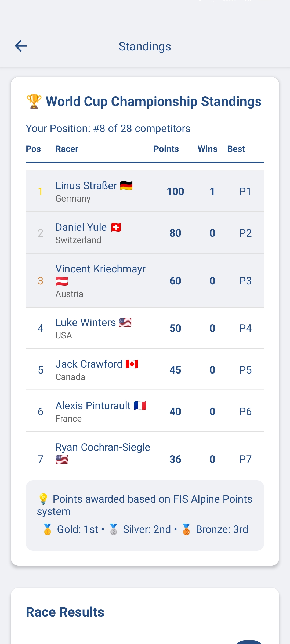Click the bronze medal icon in legend

(186, 529)
